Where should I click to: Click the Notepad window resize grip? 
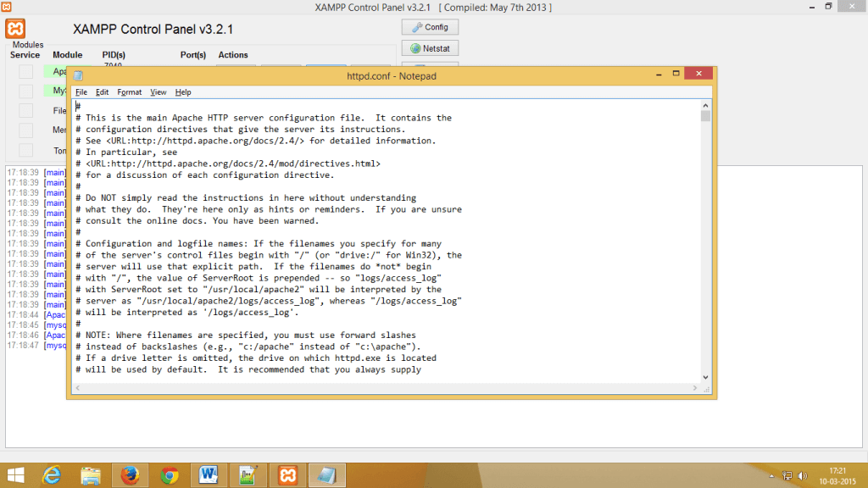point(706,390)
